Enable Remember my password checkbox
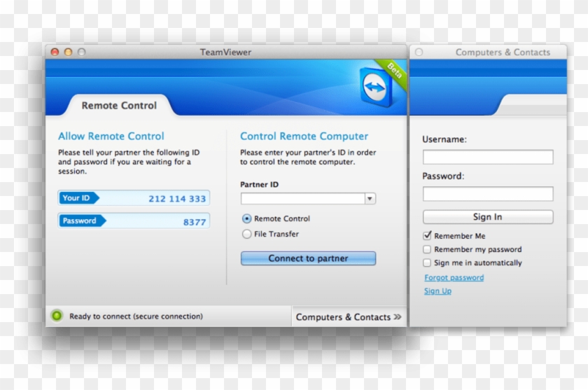This screenshot has width=588, height=390. (427, 249)
